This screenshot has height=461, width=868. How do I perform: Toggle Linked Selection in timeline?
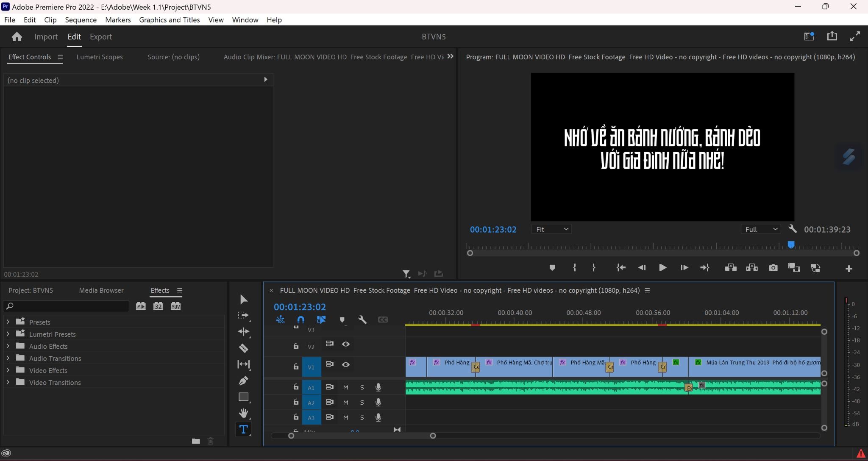point(321,319)
